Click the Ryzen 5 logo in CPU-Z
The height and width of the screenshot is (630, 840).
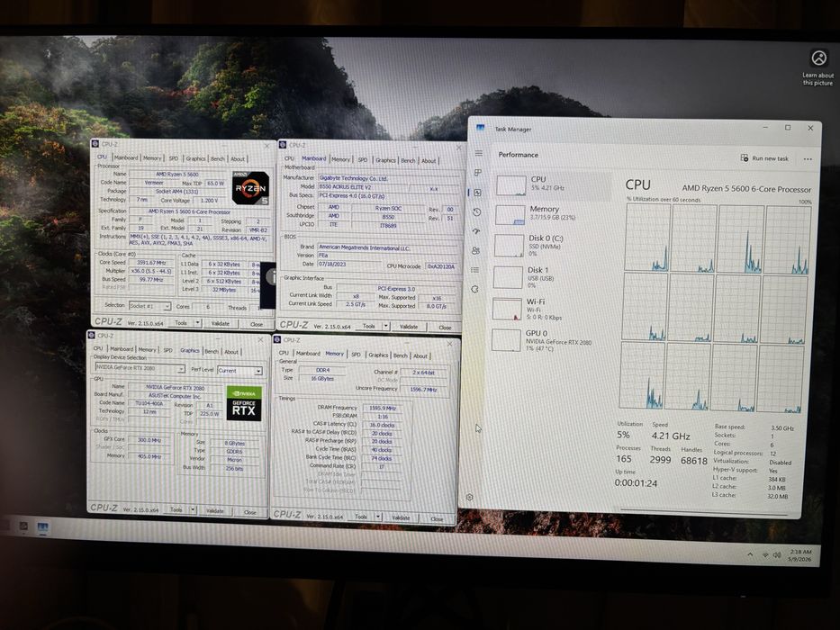click(x=250, y=187)
